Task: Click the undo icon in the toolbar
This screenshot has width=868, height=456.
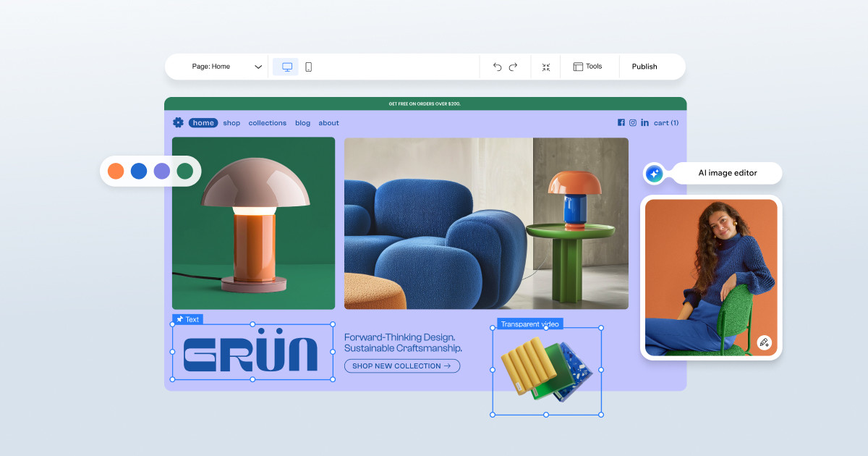Action: pyautogui.click(x=496, y=67)
